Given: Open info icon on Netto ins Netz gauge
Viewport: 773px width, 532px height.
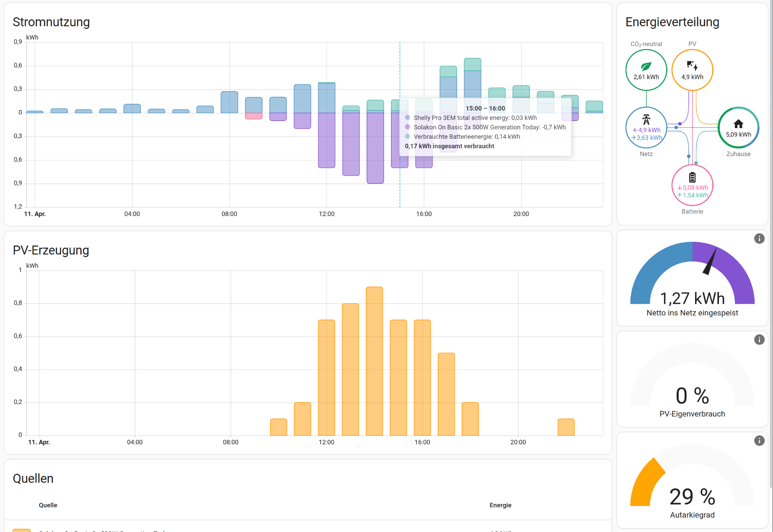Looking at the screenshot, I should pyautogui.click(x=759, y=238).
